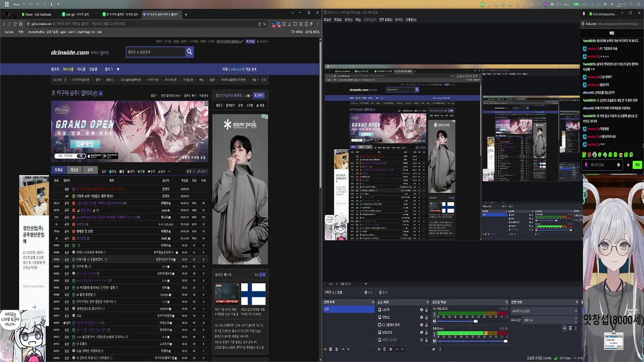Open OBS source 필터 filters button

[383, 292]
